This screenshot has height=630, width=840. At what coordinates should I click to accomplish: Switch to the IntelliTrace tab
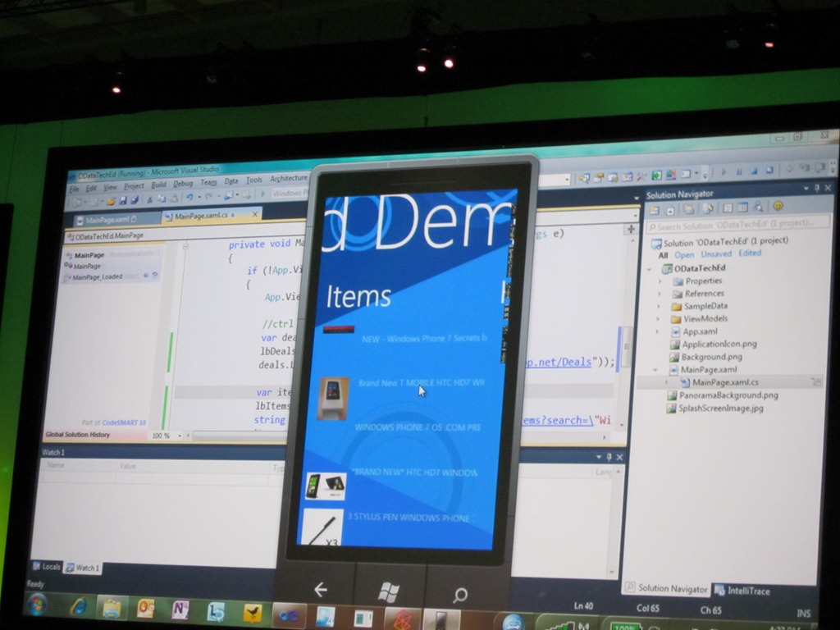tap(745, 589)
